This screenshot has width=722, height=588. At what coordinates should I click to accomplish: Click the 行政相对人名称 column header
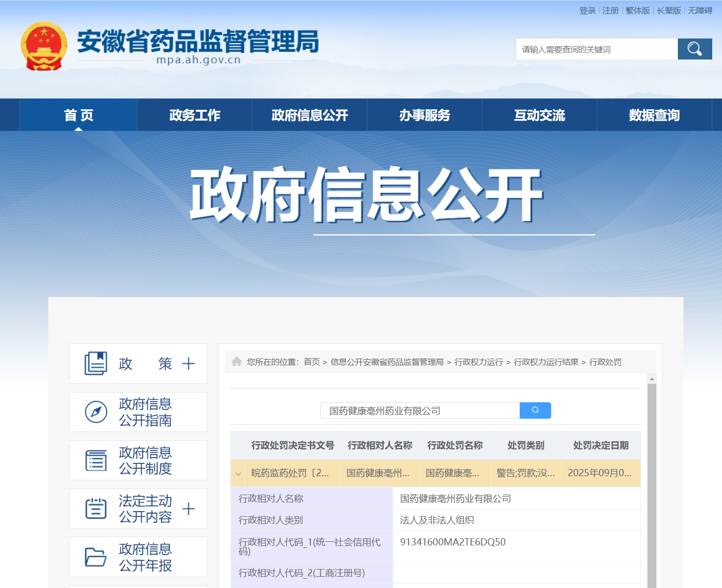[380, 445]
